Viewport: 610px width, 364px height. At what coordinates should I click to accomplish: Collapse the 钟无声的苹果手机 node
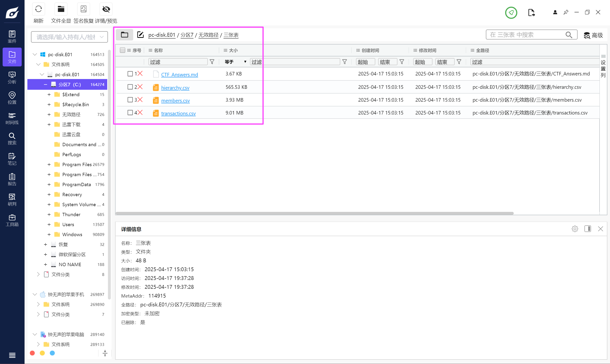35,294
